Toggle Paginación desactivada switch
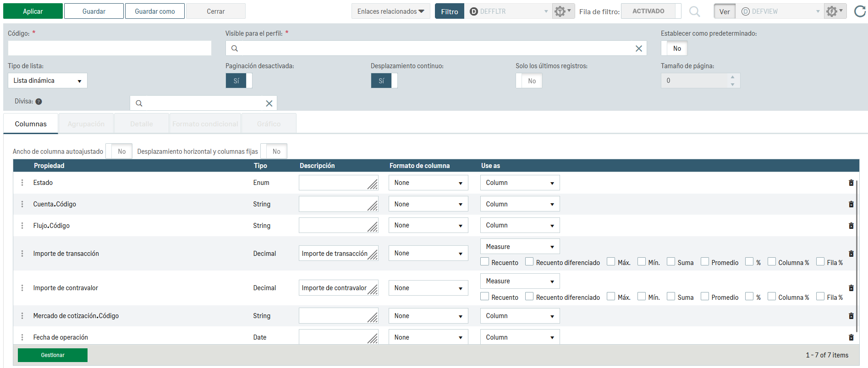Screen dimensions: 868x368 239,81
